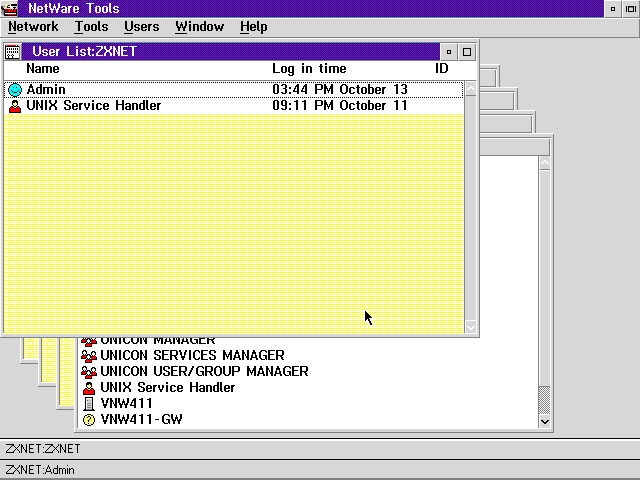The width and height of the screenshot is (640, 480).
Task: Click back window scrollbar up arrow
Action: tap(544, 163)
